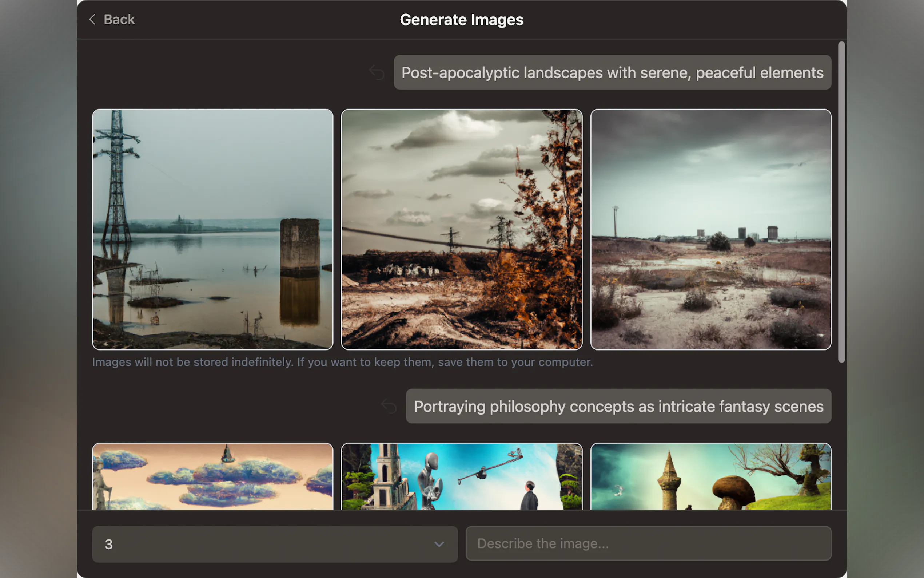This screenshot has height=578, width=924.
Task: Click the philosophy concepts fantasy prompt bubble
Action: tap(618, 406)
